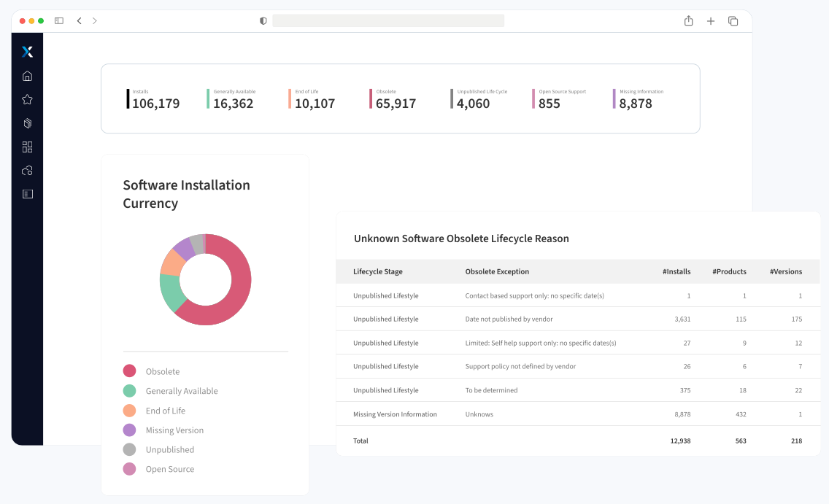Image resolution: width=829 pixels, height=504 pixels.
Task: Click the browser share icon
Action: pyautogui.click(x=688, y=20)
